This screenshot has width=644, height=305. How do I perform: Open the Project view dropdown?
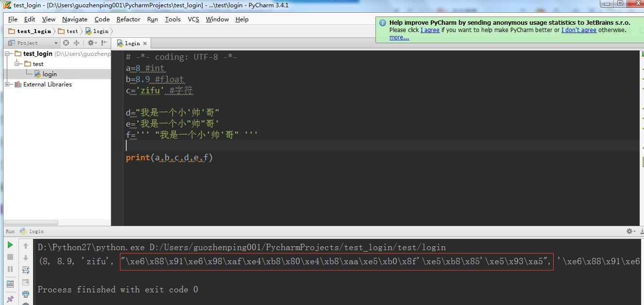[x=32, y=43]
